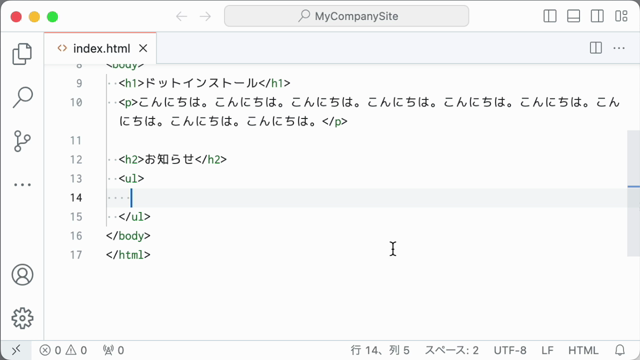Open the notifications bell in status bar
640x360 pixels.
click(620, 350)
